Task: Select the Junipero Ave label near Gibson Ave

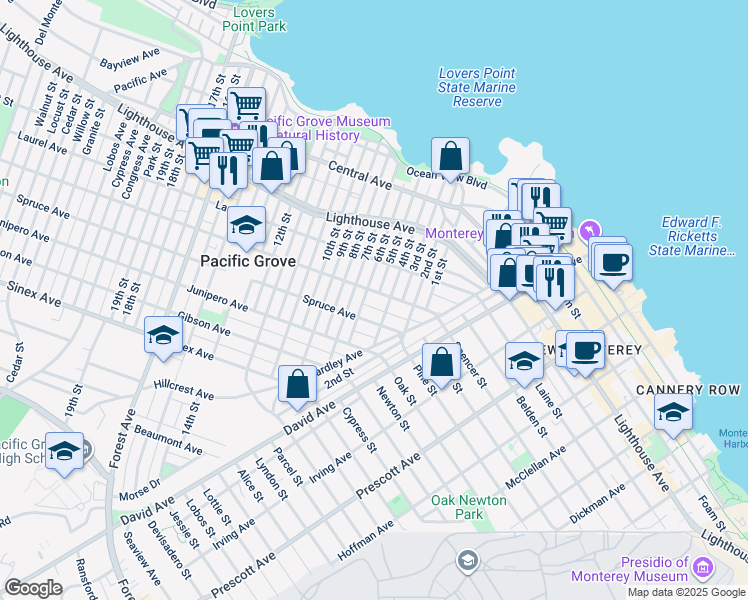Action: click(x=217, y=298)
